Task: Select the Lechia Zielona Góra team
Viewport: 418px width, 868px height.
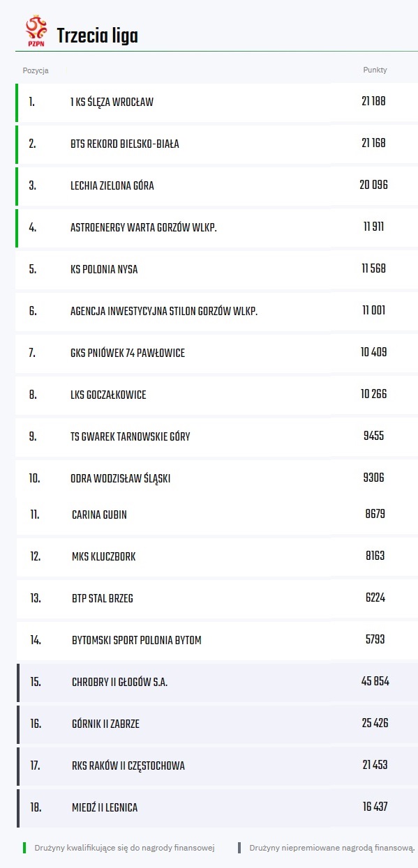Action: coord(112,186)
